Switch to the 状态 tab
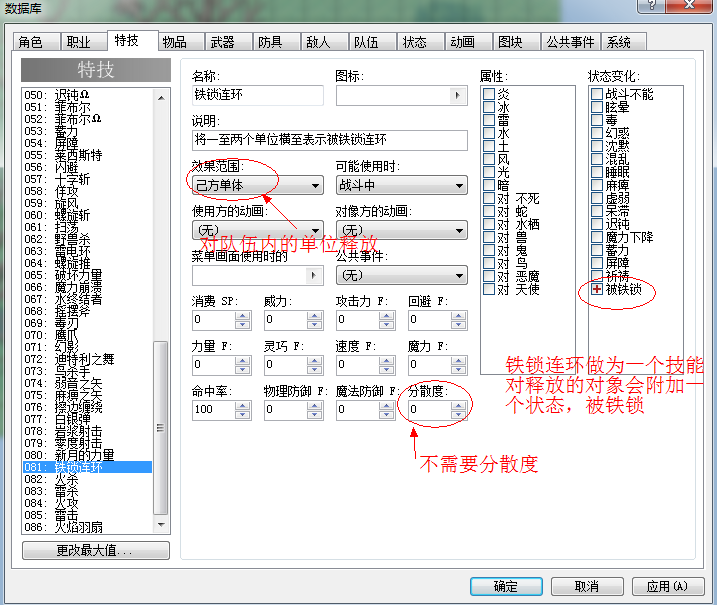This screenshot has height=605, width=717. (x=421, y=42)
